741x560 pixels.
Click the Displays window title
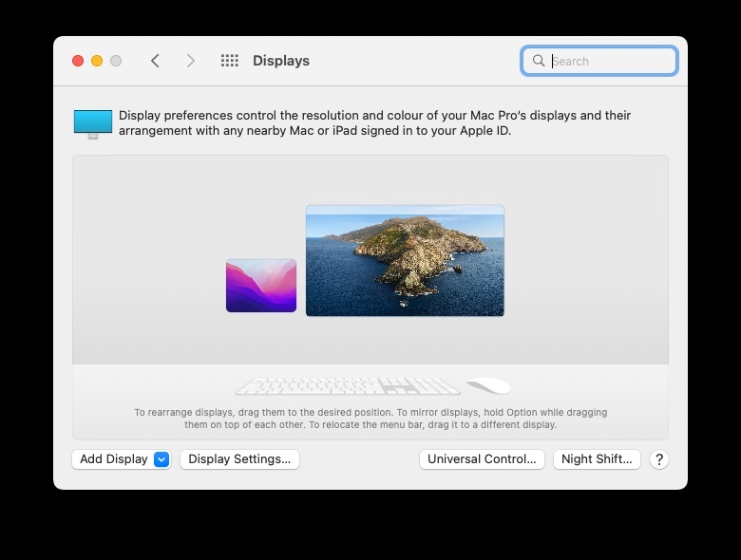(281, 61)
